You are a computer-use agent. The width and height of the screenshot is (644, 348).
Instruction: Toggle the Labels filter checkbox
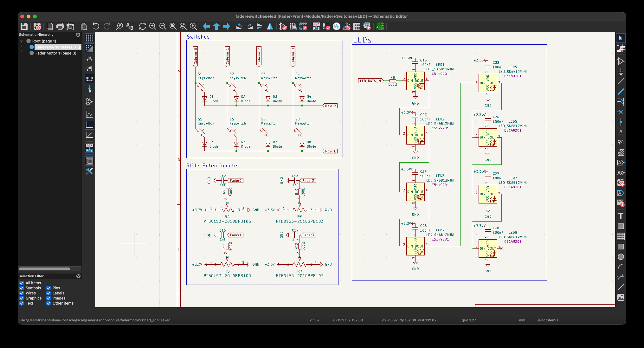(48, 293)
